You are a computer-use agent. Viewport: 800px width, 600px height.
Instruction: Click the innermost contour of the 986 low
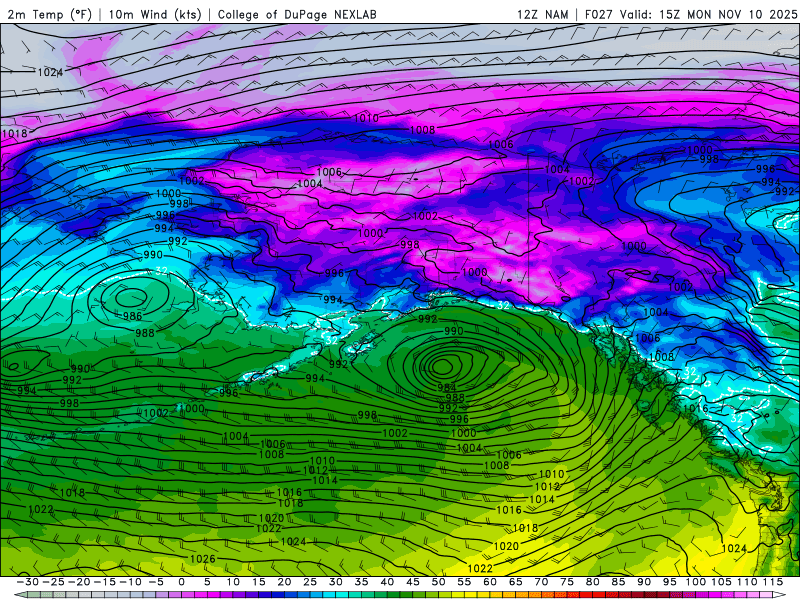[x=132, y=296]
